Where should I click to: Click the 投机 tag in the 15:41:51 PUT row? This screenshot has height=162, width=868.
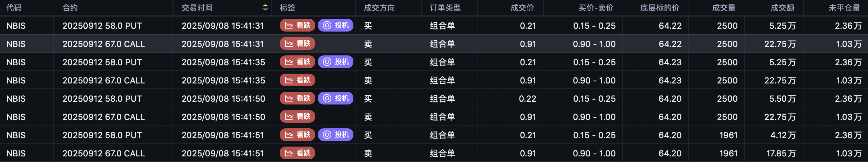click(335, 135)
